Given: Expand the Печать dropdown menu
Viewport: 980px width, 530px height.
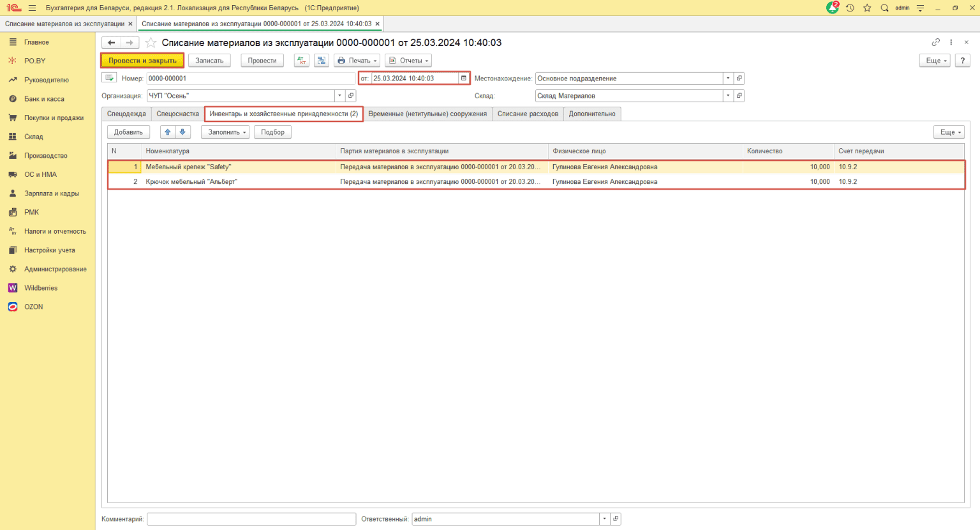Looking at the screenshot, I should 357,61.
